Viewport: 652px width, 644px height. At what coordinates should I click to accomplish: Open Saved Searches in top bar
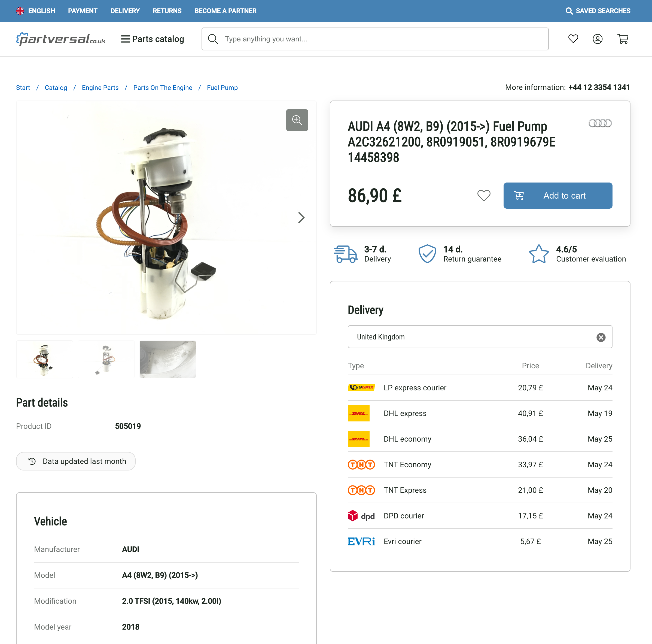point(598,11)
